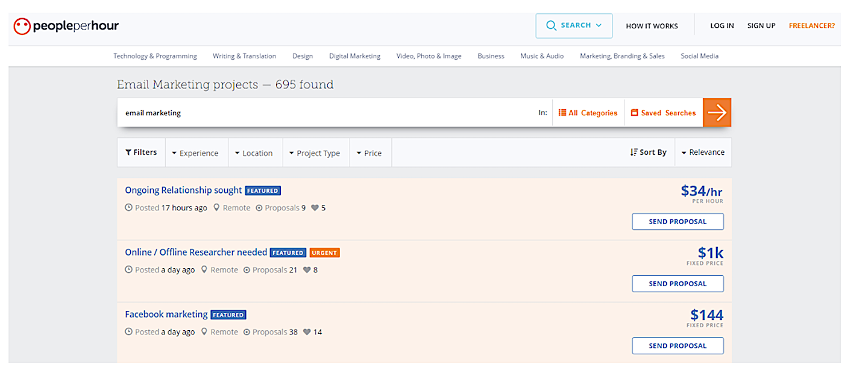Send proposal for Facebook marketing project
The height and width of the screenshot is (370, 868).
click(x=678, y=346)
